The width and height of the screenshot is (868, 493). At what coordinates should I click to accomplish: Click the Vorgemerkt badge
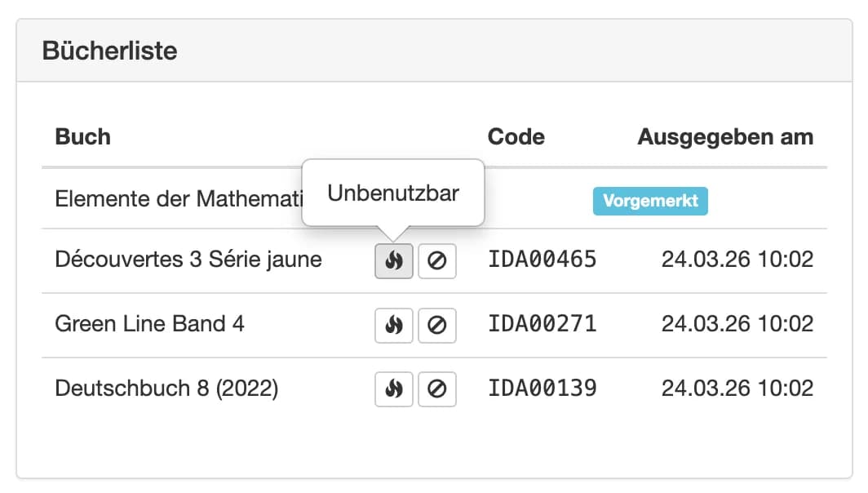click(650, 200)
